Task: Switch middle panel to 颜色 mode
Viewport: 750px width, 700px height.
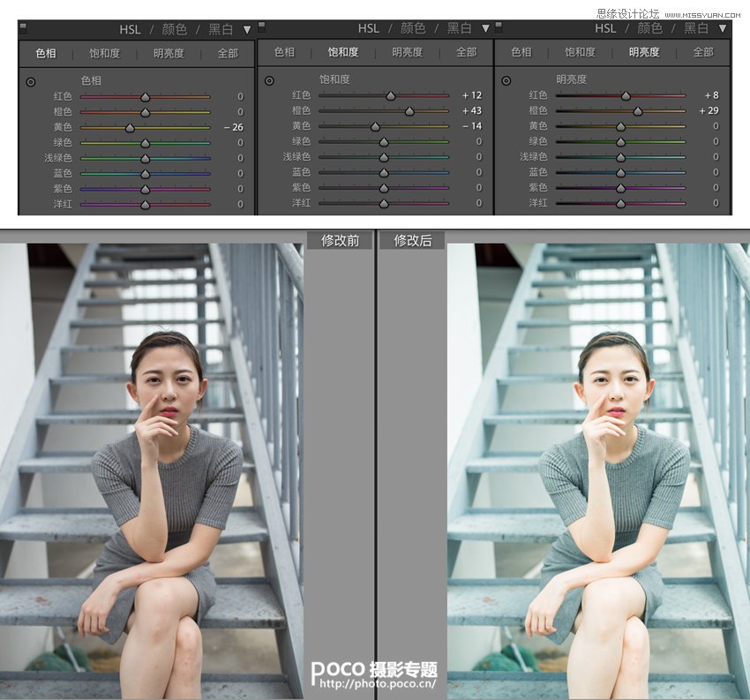Action: point(413,29)
